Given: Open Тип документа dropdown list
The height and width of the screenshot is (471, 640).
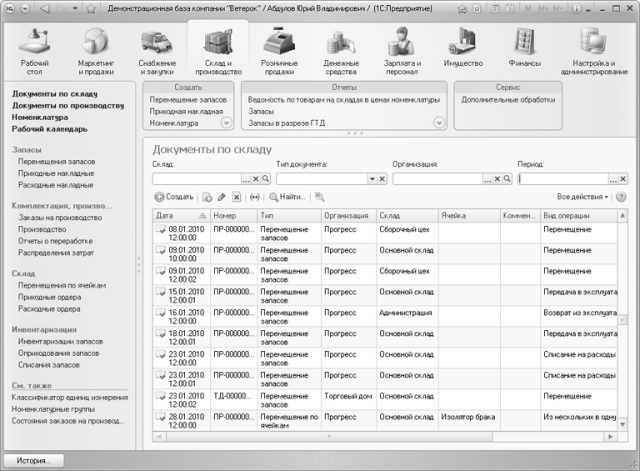Looking at the screenshot, I should pyautogui.click(x=372, y=179).
